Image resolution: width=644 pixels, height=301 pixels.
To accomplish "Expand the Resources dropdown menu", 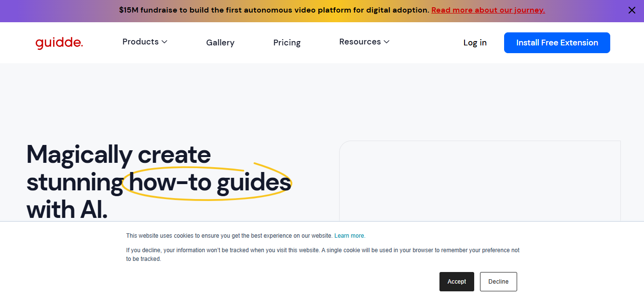I will click(364, 42).
